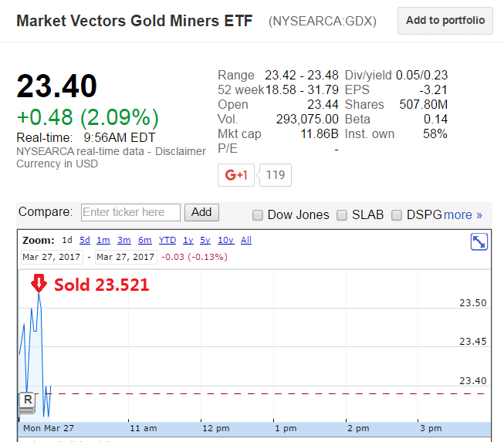Screen dimensions: 504x442
Task: Select the 1m zoom range
Action: pyautogui.click(x=103, y=241)
